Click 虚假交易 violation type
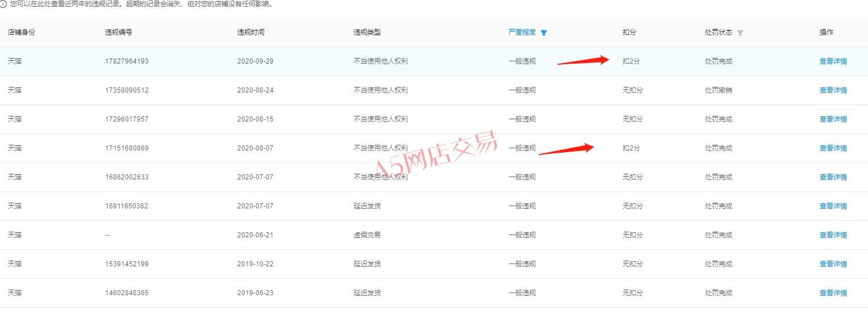868x314 pixels. [367, 235]
